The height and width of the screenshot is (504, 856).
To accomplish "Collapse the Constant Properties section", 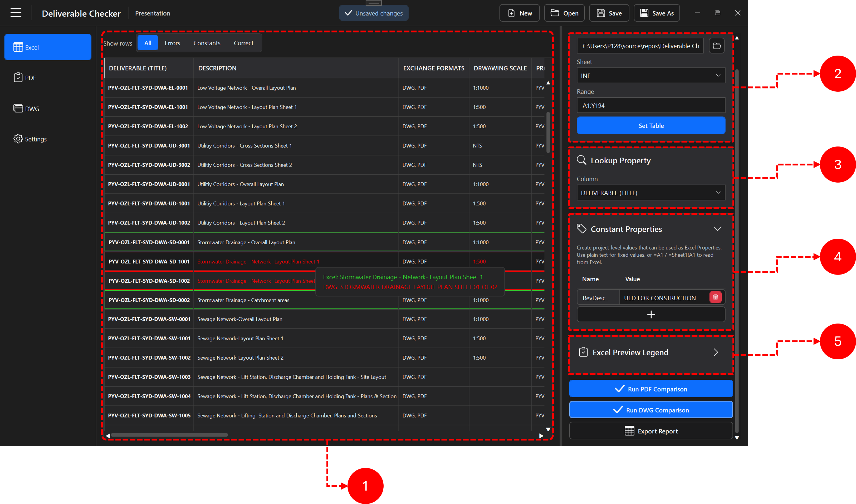I will tap(717, 229).
